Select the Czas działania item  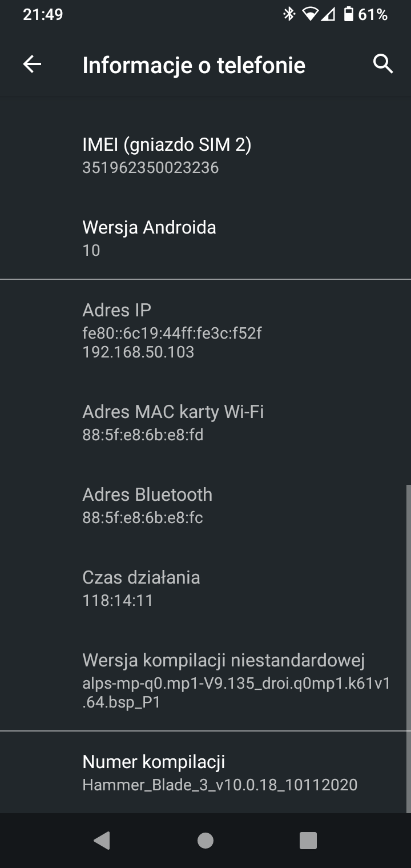(x=205, y=588)
